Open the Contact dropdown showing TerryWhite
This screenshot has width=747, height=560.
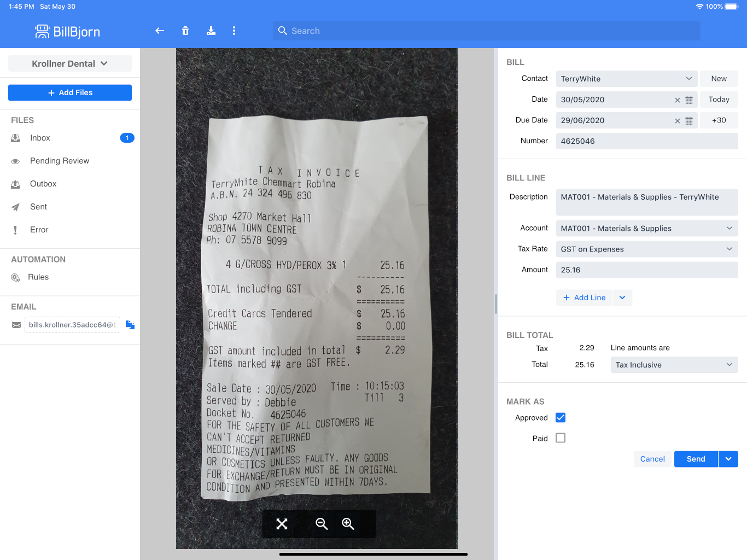pos(627,79)
